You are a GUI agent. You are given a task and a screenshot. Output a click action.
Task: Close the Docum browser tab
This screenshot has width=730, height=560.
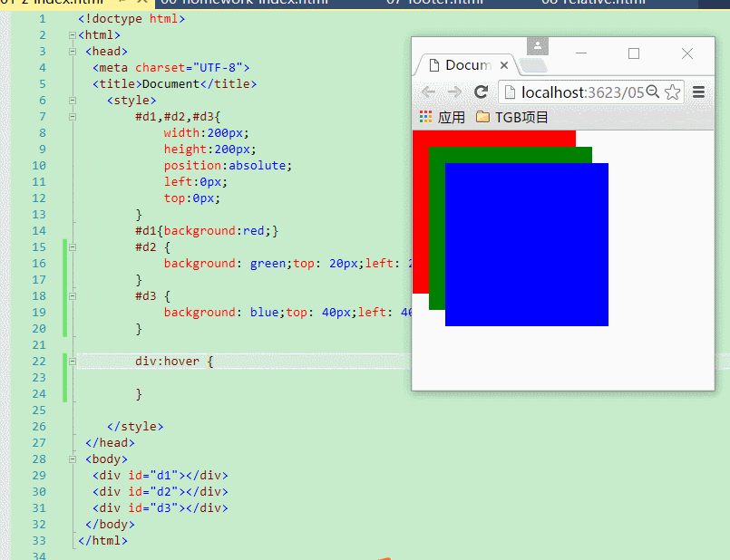(503, 65)
